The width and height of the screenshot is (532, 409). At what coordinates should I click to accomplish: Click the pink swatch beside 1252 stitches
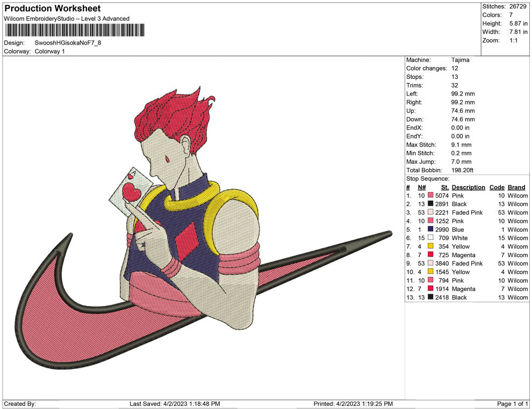pyautogui.click(x=430, y=221)
